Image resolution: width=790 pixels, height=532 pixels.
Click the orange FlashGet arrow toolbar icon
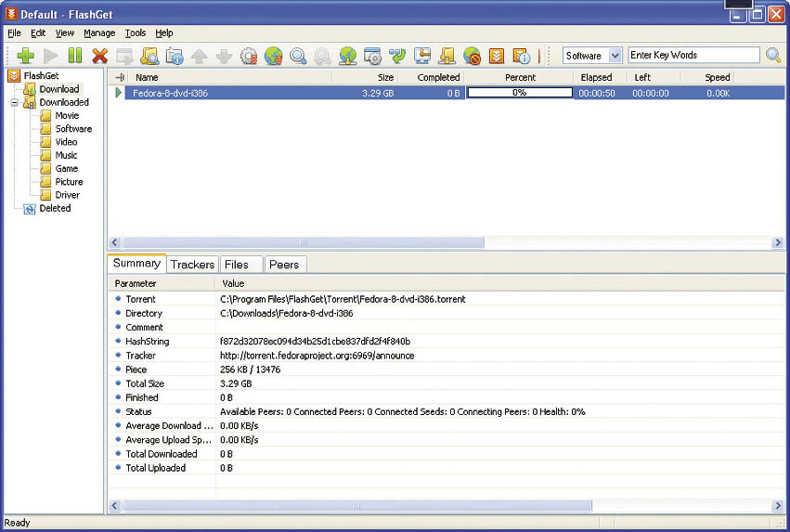[x=497, y=56]
